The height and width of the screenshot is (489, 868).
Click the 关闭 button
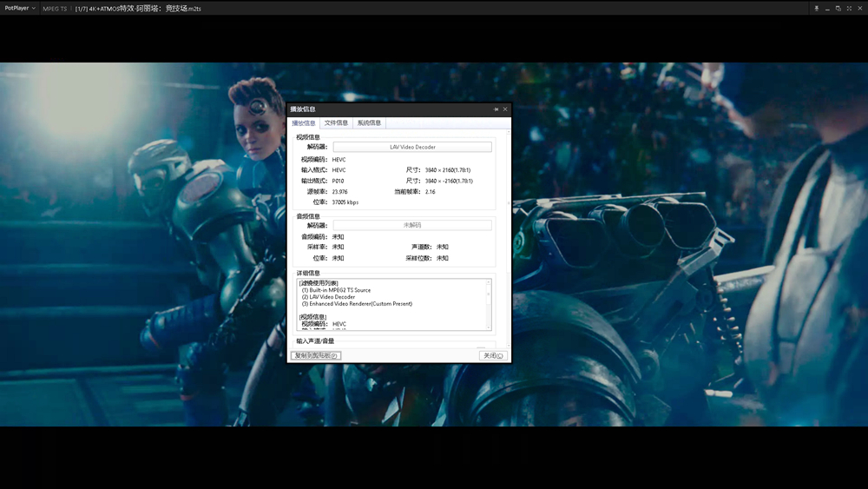[x=493, y=355]
